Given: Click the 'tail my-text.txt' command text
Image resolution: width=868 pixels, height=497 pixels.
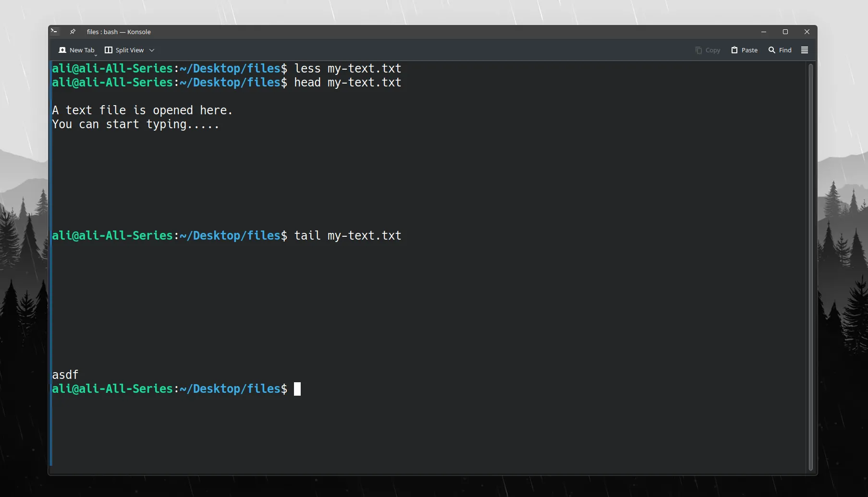Looking at the screenshot, I should coord(347,236).
